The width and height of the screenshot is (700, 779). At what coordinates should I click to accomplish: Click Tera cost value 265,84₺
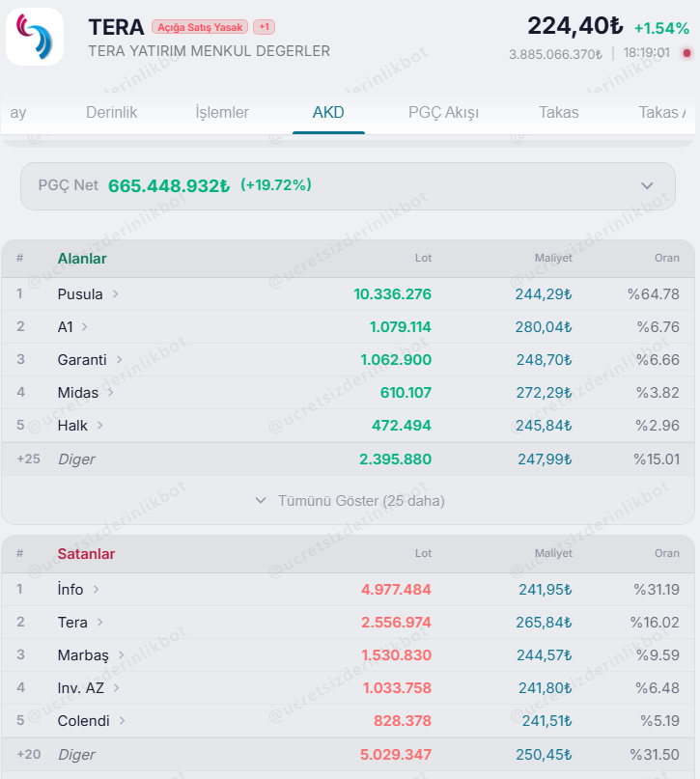pos(544,622)
